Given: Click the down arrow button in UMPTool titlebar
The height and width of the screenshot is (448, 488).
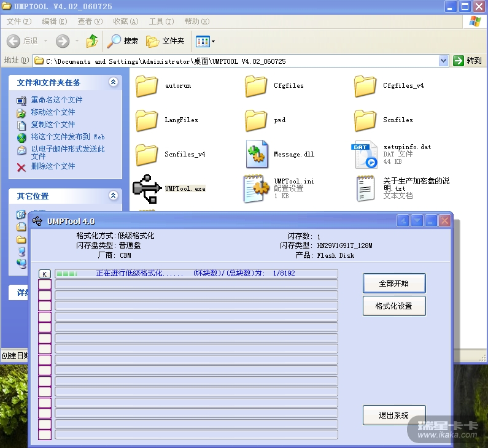Looking at the screenshot, I should coord(417,221).
